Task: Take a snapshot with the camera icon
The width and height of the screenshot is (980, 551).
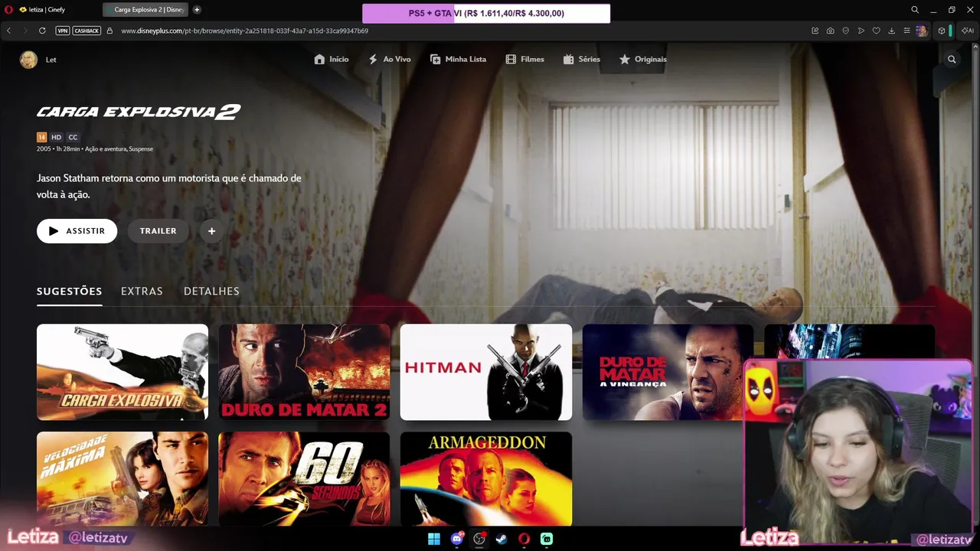Action: (x=831, y=31)
